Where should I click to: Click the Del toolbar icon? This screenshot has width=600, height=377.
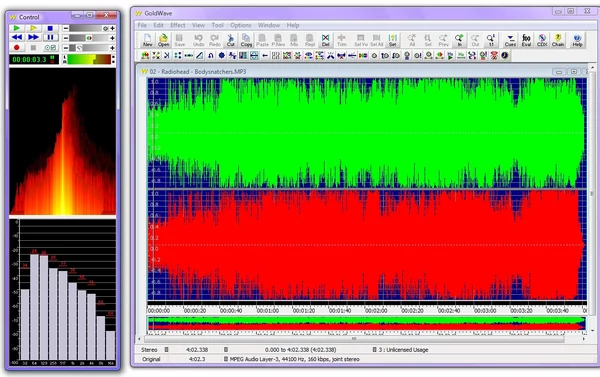[x=325, y=40]
